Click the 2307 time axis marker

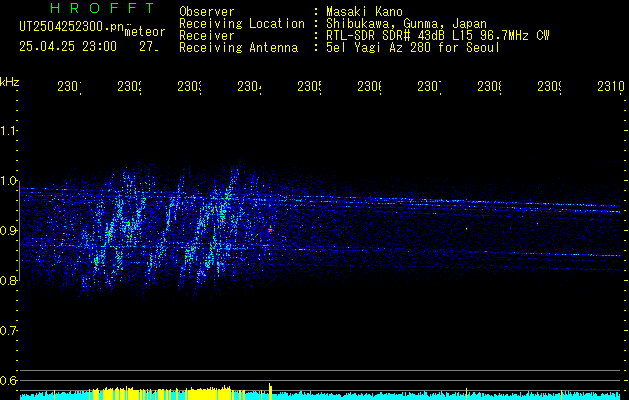(x=429, y=87)
